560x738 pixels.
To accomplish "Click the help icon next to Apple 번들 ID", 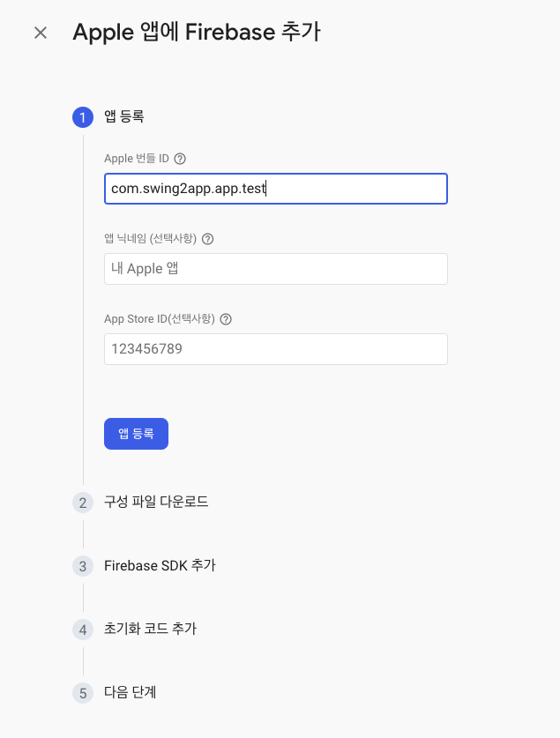I will pyautogui.click(x=180, y=159).
